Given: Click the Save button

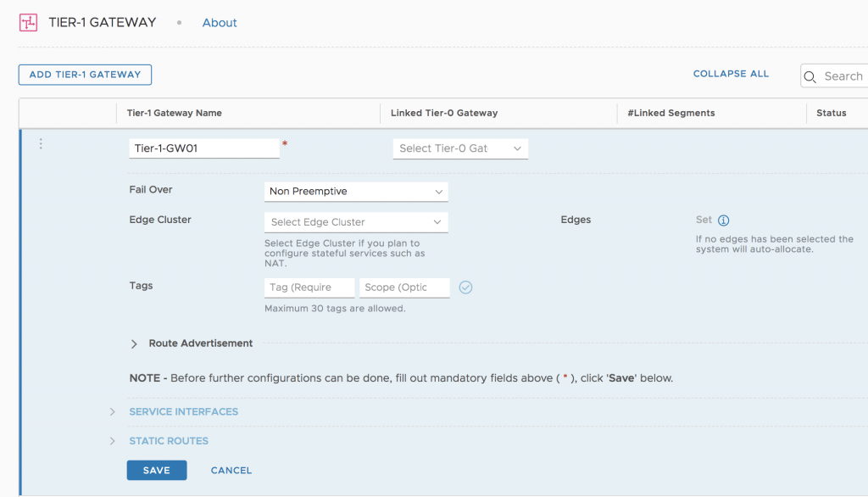Looking at the screenshot, I should click(157, 471).
